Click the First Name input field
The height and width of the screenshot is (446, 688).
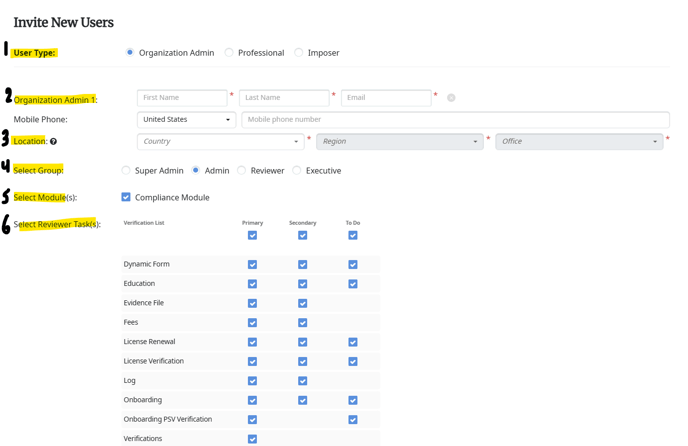pyautogui.click(x=182, y=98)
